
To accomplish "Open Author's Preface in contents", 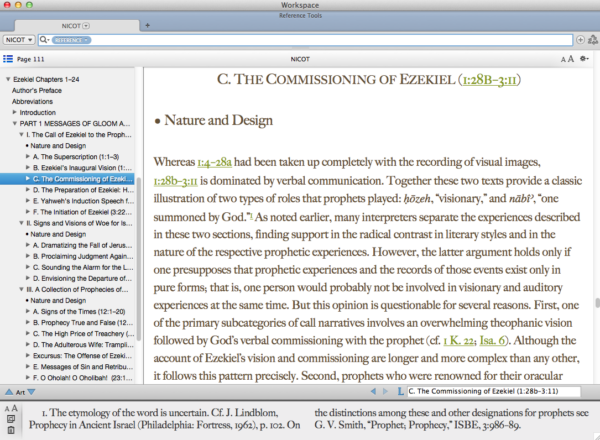I will point(39,90).
